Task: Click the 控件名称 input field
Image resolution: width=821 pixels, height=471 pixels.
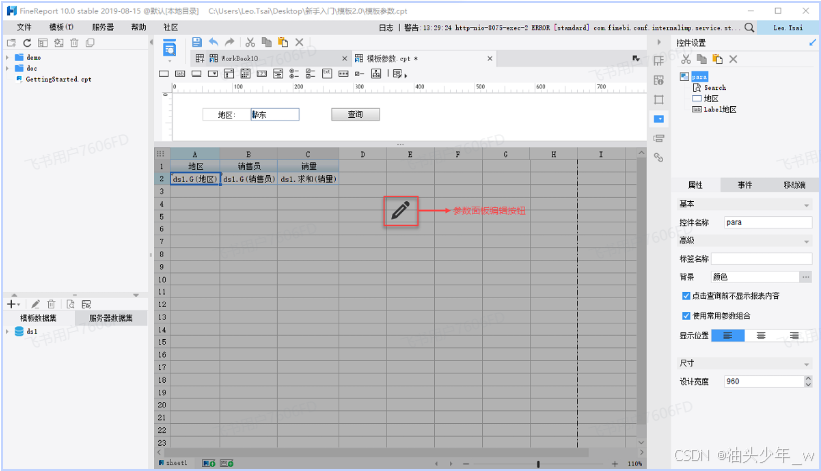Action: 768,222
